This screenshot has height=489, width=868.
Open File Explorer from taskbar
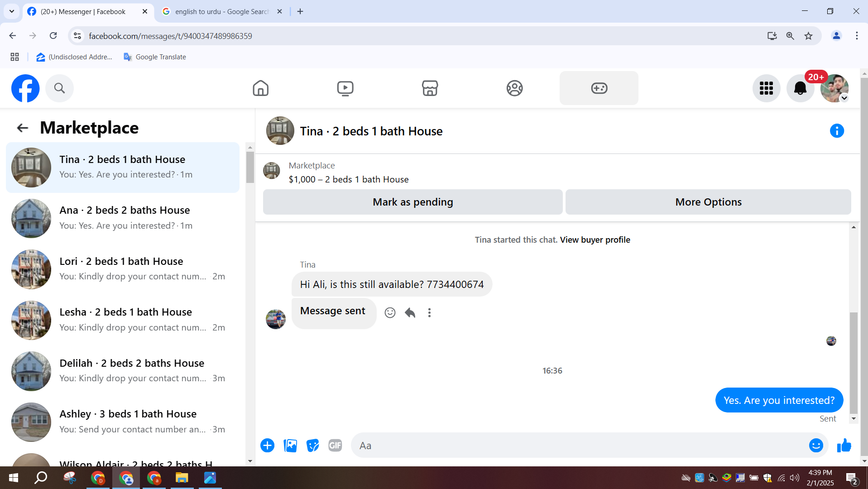tap(182, 478)
